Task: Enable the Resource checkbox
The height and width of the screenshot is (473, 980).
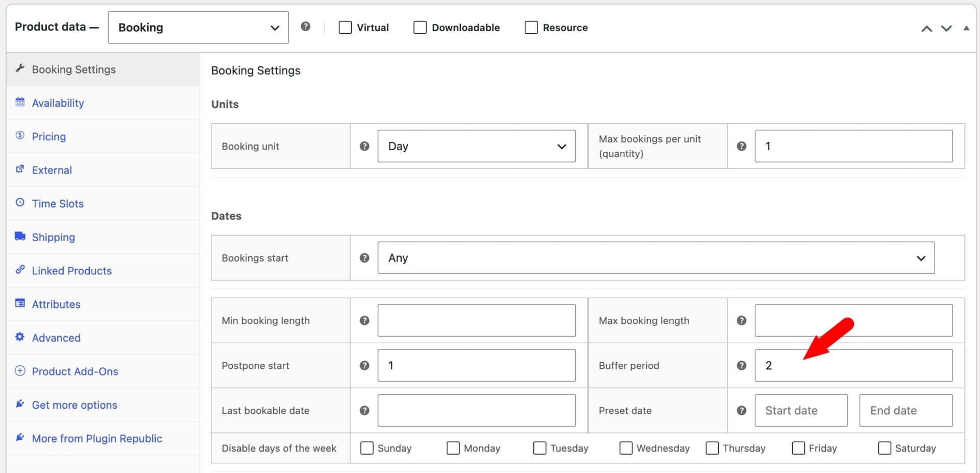Action: point(531,27)
